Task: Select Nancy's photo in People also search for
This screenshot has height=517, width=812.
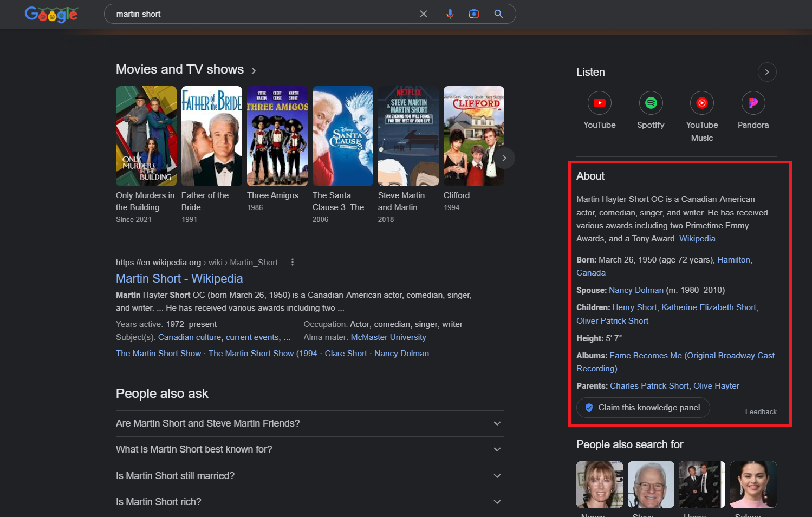Action: [600, 485]
